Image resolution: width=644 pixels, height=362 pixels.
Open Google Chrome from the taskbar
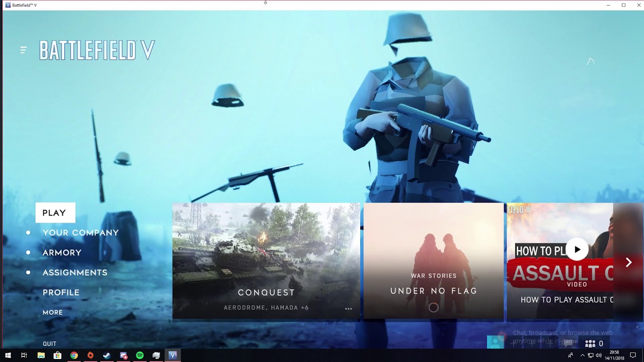tap(74, 355)
